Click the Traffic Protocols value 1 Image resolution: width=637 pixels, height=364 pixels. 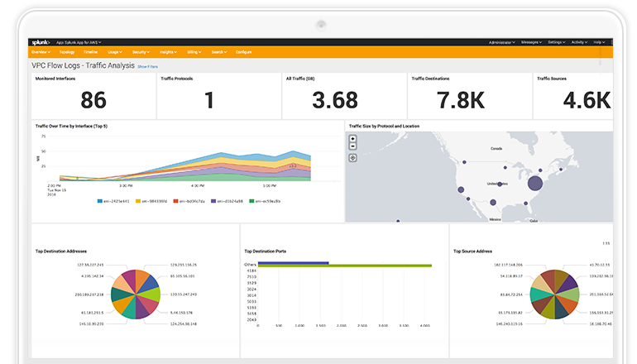[209, 100]
